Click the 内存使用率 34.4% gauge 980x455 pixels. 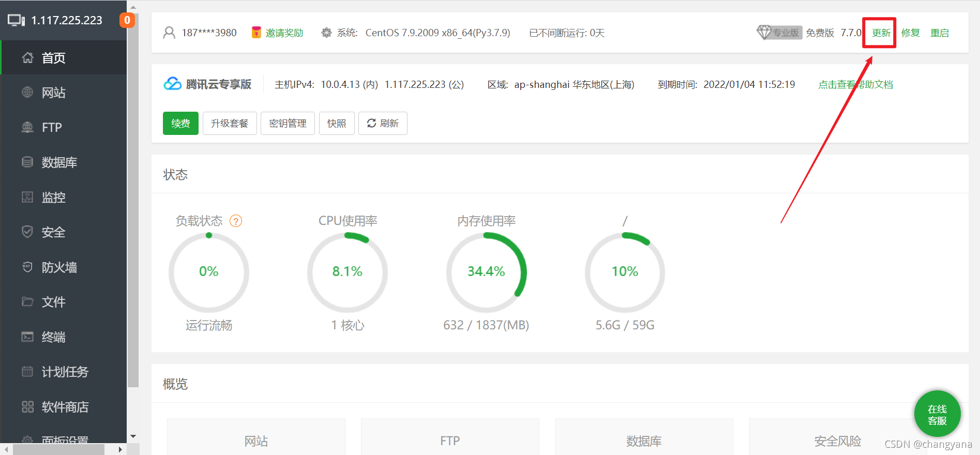[486, 272]
